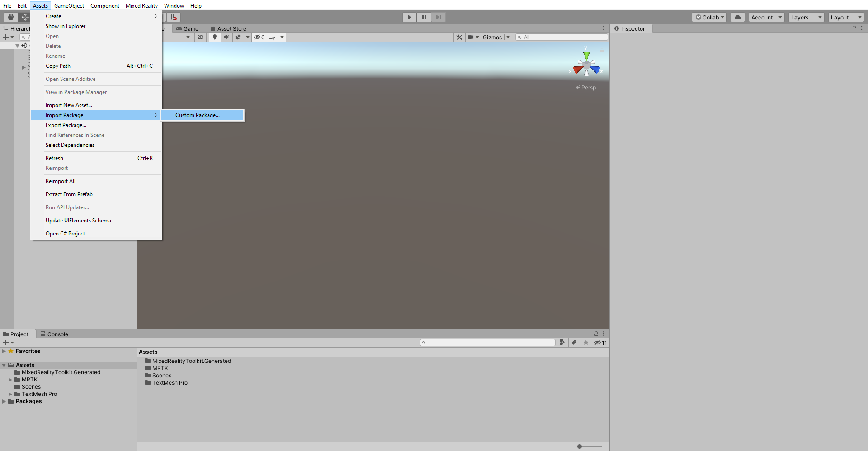Toggle Gizmos button in Scene view
The image size is (868, 451).
coord(492,37)
